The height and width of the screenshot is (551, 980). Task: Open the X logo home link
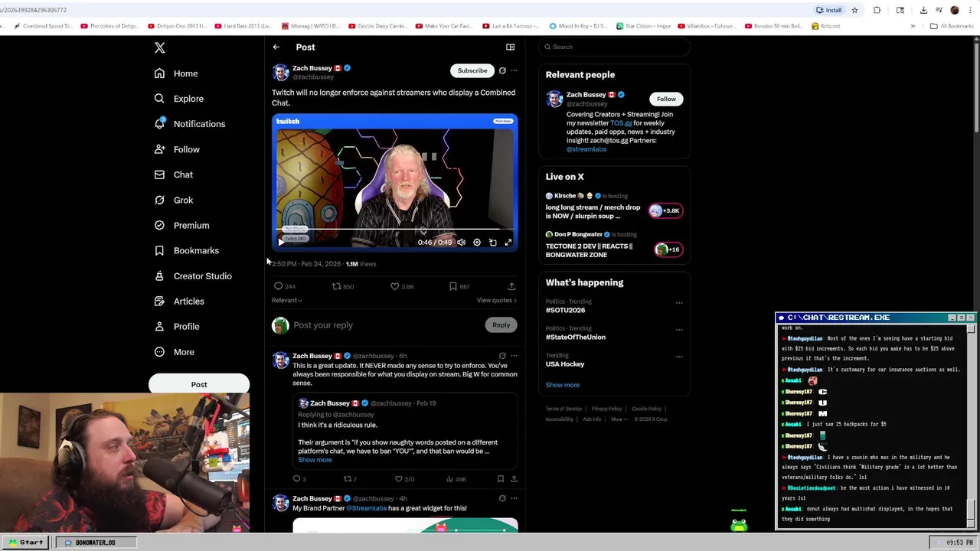click(159, 47)
